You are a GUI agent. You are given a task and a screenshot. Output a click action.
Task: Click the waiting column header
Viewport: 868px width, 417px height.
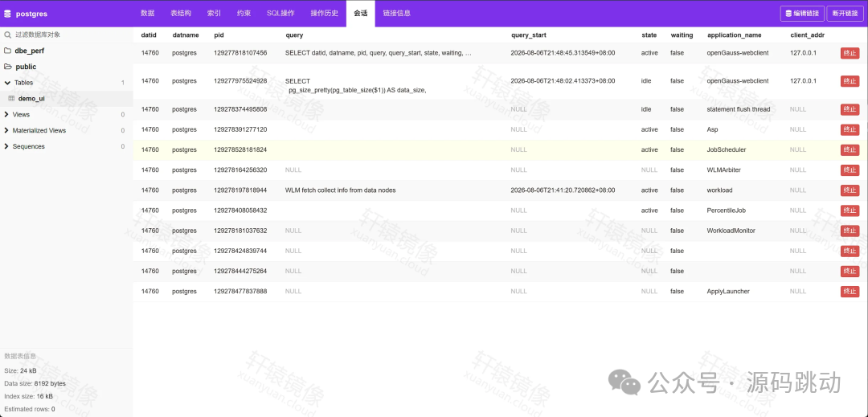[x=682, y=35]
